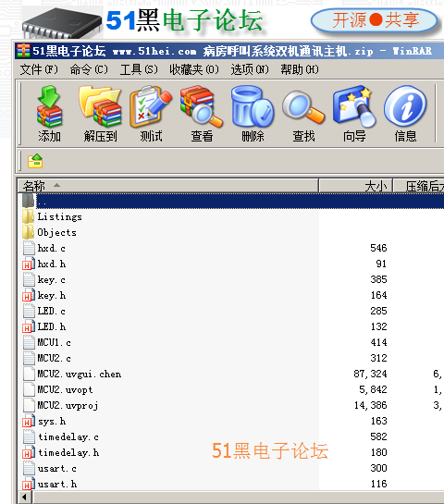The image size is (444, 504).
Task: Select the file name usart.c
Action: (x=57, y=468)
